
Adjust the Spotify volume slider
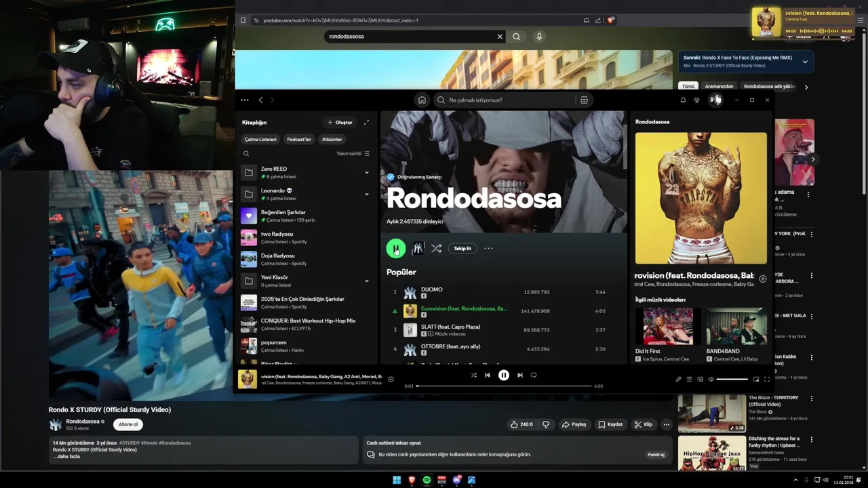pyautogui.click(x=732, y=380)
